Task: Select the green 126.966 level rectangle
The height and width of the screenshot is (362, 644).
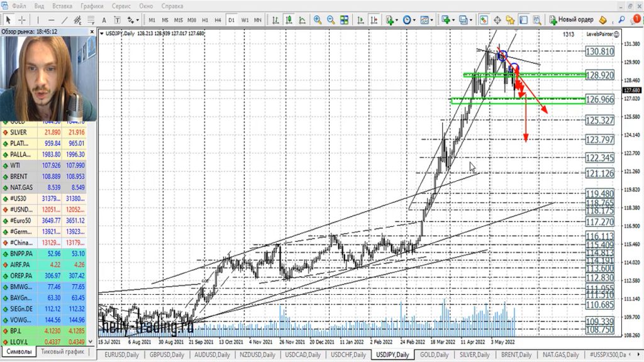Action: point(516,100)
